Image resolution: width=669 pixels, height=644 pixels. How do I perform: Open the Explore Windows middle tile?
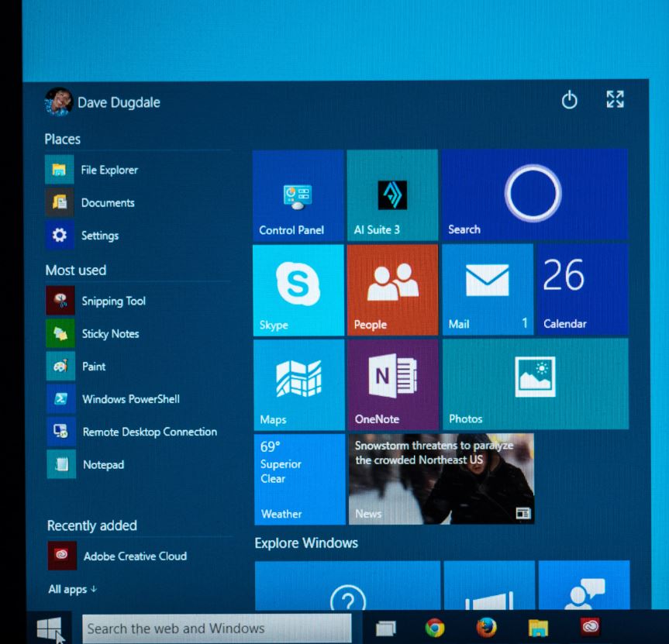tap(489, 585)
